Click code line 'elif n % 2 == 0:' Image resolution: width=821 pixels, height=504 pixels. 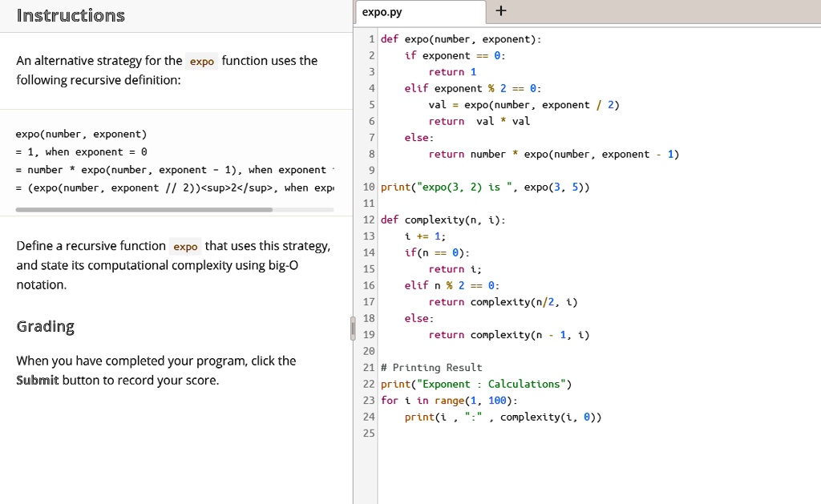coord(452,286)
